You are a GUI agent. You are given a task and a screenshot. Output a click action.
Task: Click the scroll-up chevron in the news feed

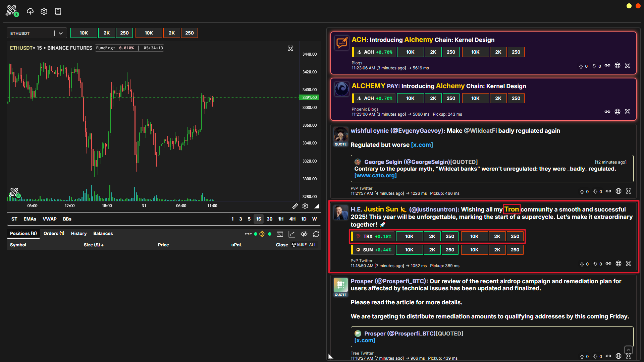pyautogui.click(x=629, y=350)
